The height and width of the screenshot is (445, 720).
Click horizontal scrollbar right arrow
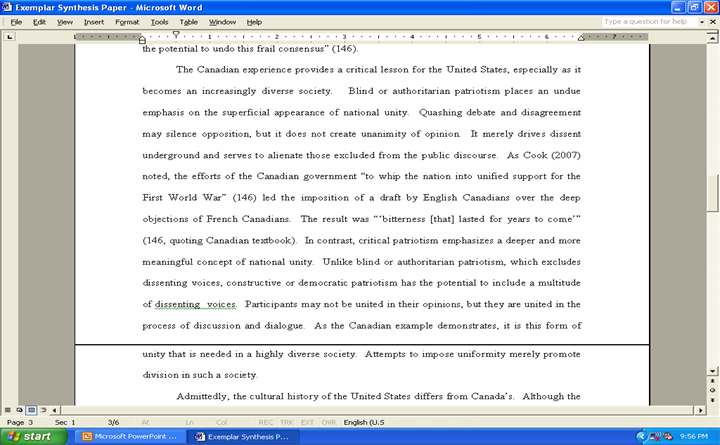click(700, 410)
